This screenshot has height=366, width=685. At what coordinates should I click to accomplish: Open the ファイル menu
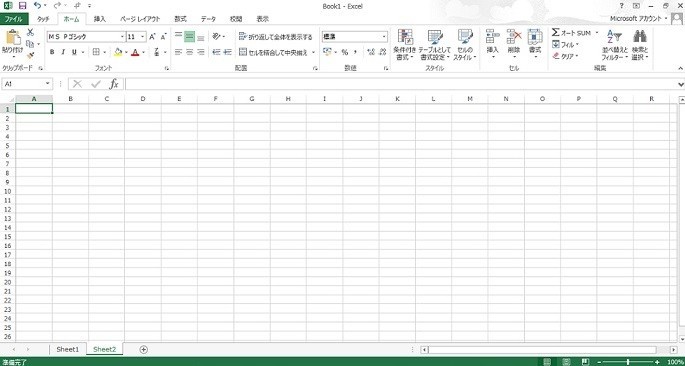(x=14, y=19)
